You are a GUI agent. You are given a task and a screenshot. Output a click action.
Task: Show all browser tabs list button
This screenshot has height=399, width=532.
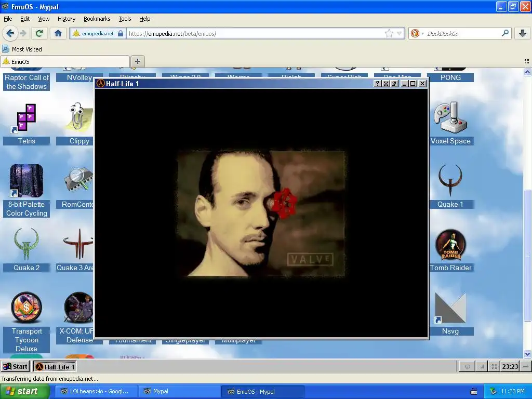[x=527, y=61]
